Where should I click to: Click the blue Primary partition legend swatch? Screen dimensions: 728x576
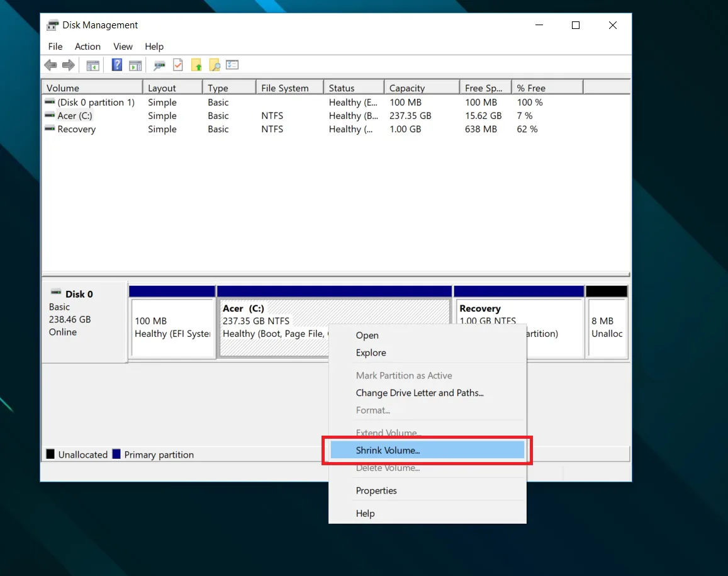coord(116,454)
